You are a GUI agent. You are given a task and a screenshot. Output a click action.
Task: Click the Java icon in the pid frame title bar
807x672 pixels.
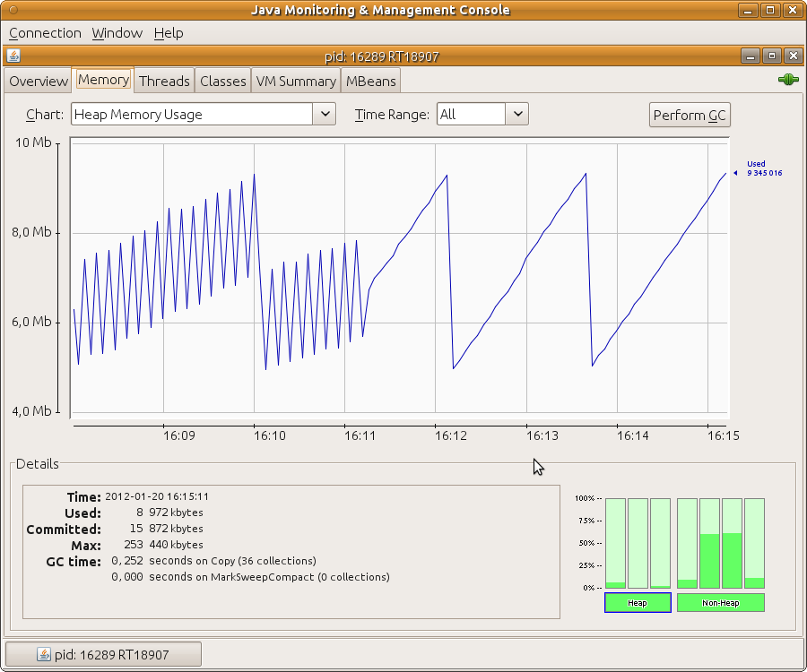pos(13,56)
